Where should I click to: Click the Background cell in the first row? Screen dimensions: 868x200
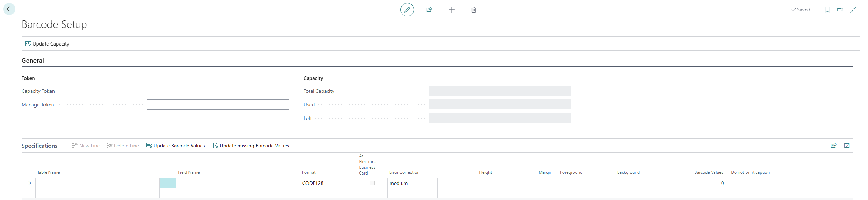(x=643, y=183)
